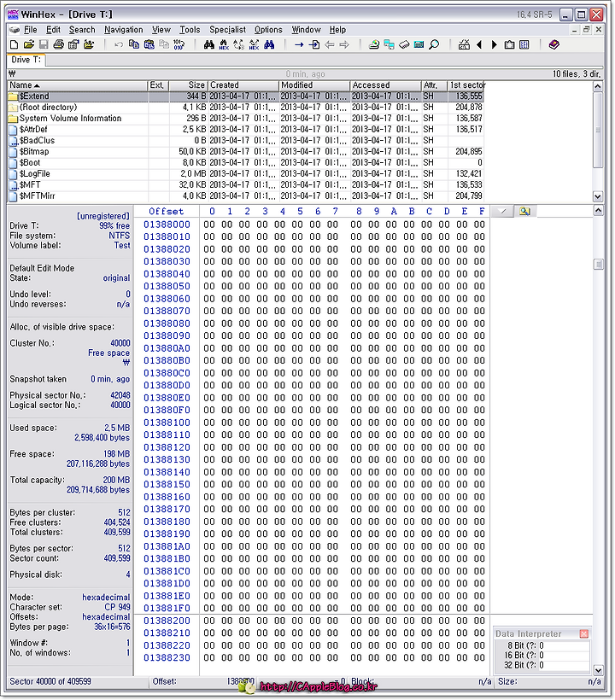The height and width of the screenshot is (700, 615).
Task: Click the Offset column header
Action: (167, 211)
